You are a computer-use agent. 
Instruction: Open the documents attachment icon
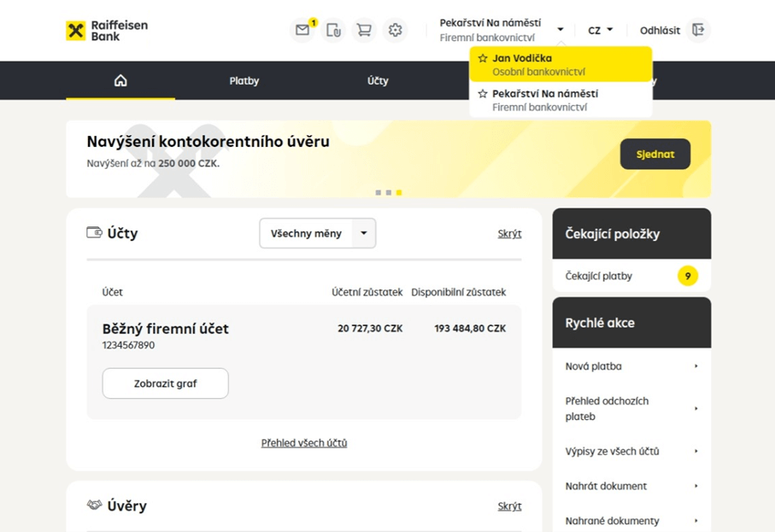tap(333, 30)
